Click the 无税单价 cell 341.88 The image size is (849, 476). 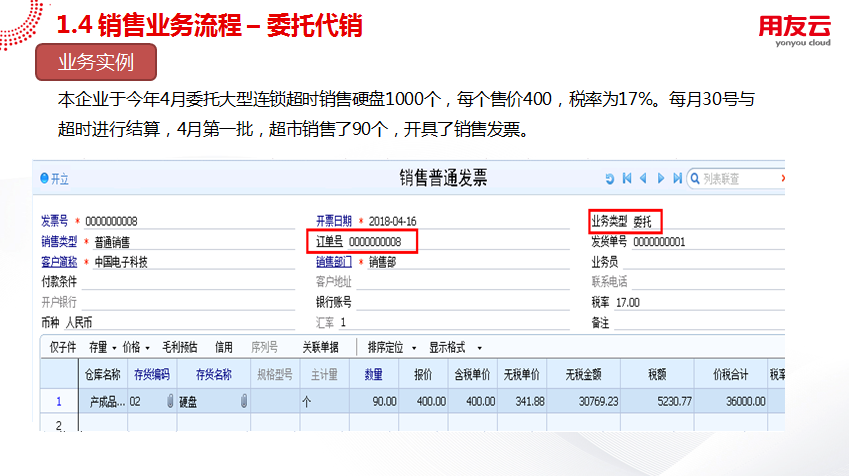[x=521, y=401]
